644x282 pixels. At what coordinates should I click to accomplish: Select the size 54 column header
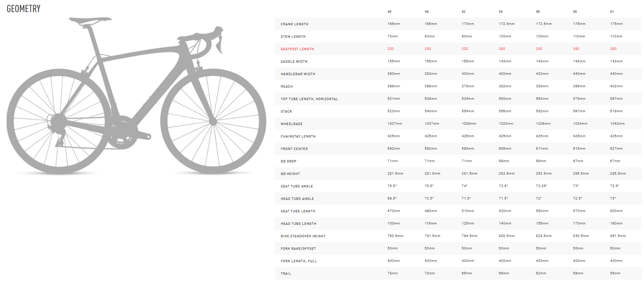(500, 12)
